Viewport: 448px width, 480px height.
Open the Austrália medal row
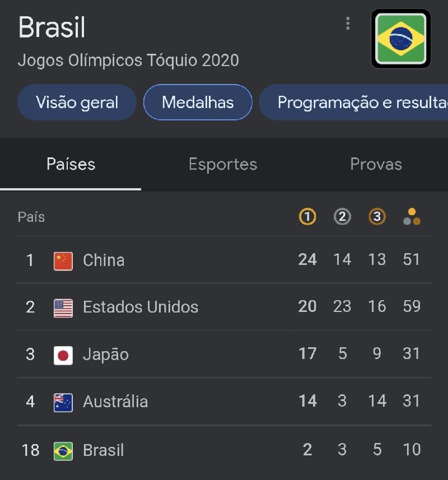[225, 402]
